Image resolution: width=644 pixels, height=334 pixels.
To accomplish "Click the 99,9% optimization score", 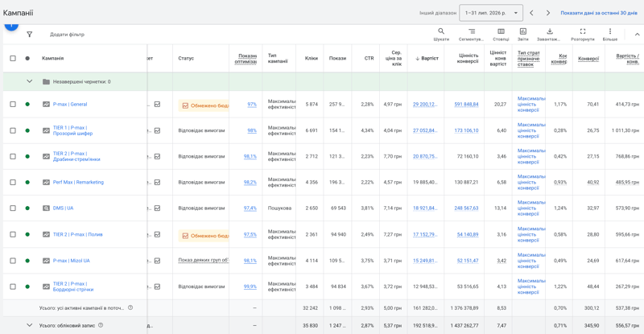I will point(250,287).
